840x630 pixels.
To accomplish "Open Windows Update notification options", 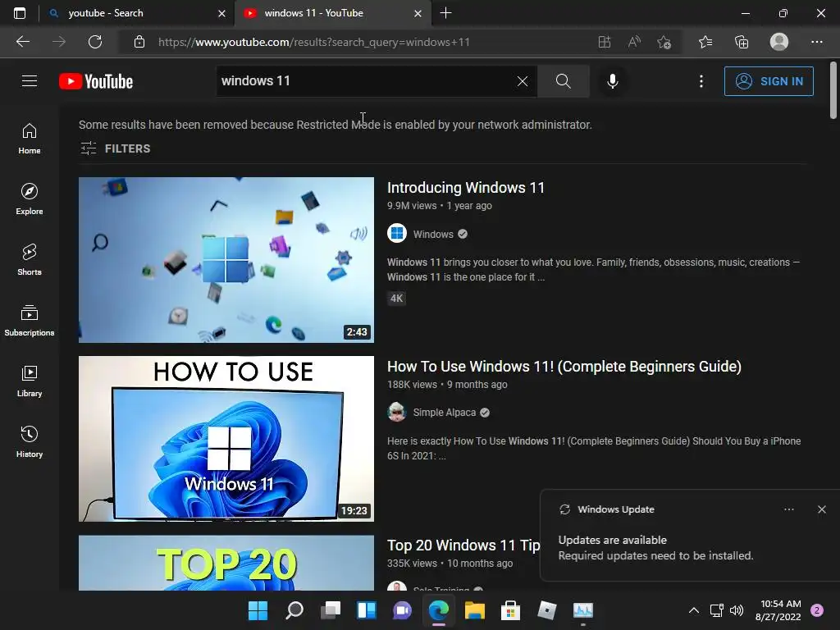I will (x=788, y=509).
